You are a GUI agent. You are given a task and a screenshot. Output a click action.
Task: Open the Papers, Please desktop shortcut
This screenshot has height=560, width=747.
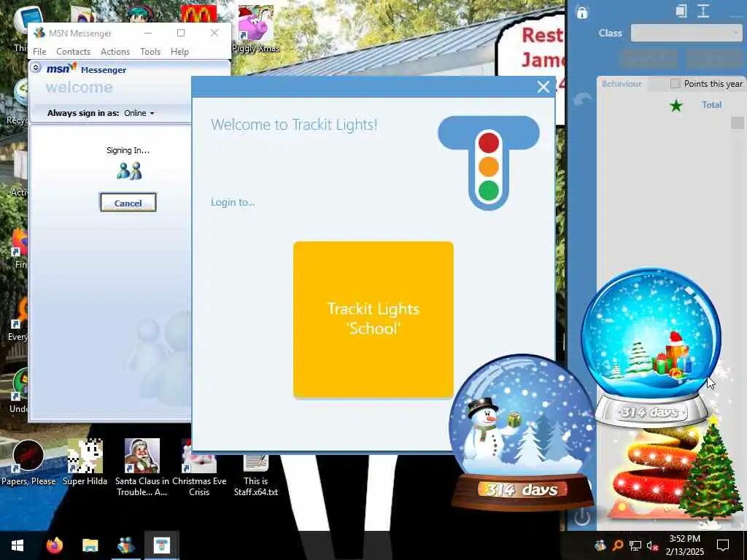coord(28,462)
